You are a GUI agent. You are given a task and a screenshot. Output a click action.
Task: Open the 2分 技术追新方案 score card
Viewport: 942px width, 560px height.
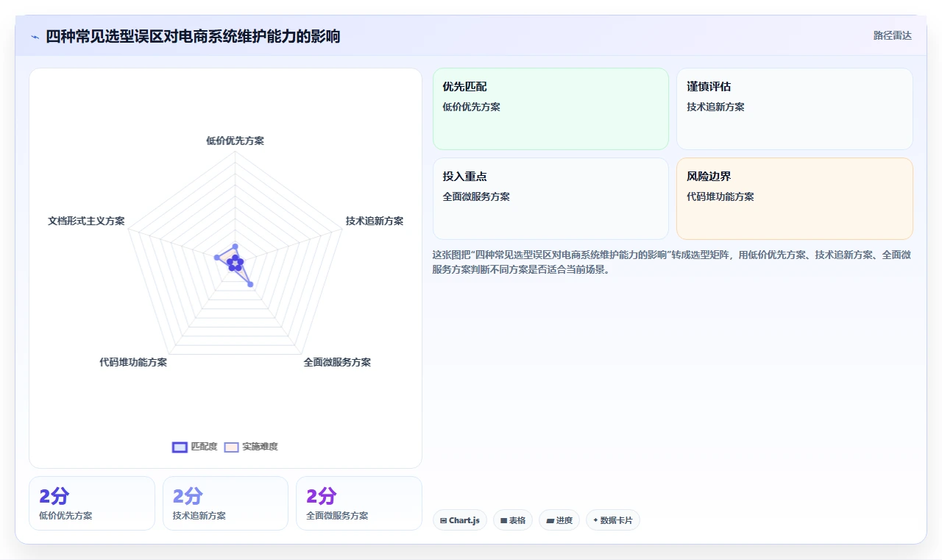point(225,503)
